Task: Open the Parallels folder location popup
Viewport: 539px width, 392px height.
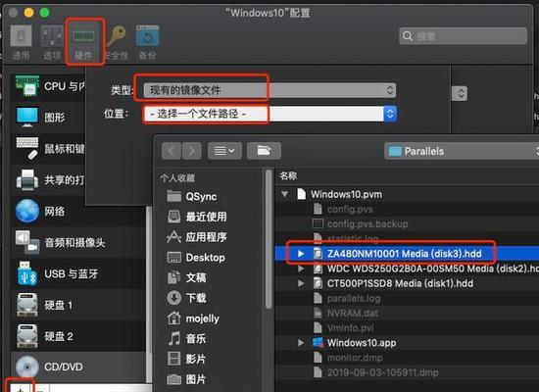Action: click(462, 151)
